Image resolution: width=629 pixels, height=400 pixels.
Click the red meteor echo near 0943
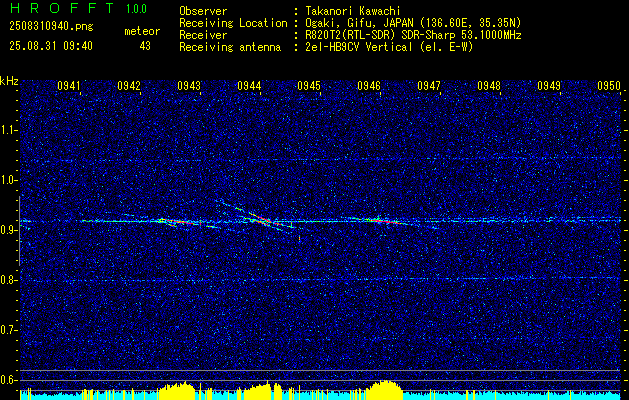(177, 221)
